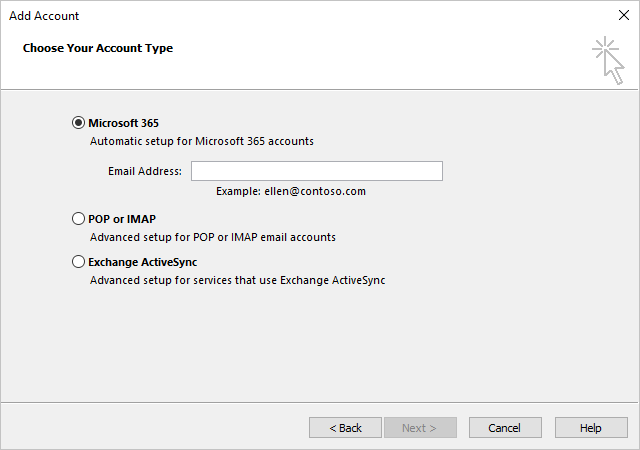Click the Email Address input field
640x450 pixels.
click(x=317, y=171)
